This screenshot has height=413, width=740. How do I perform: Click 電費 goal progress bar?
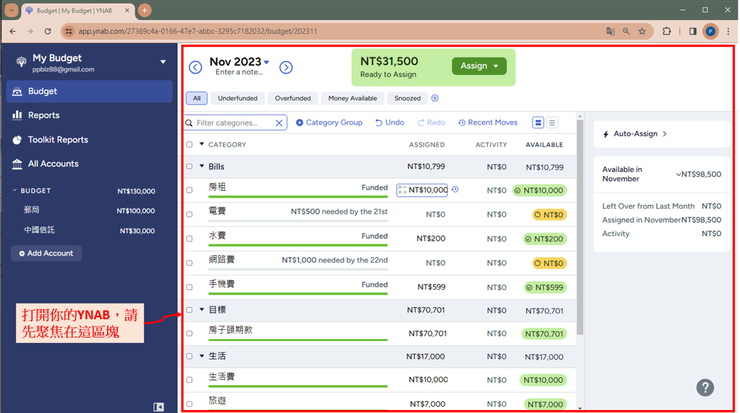coord(298,221)
